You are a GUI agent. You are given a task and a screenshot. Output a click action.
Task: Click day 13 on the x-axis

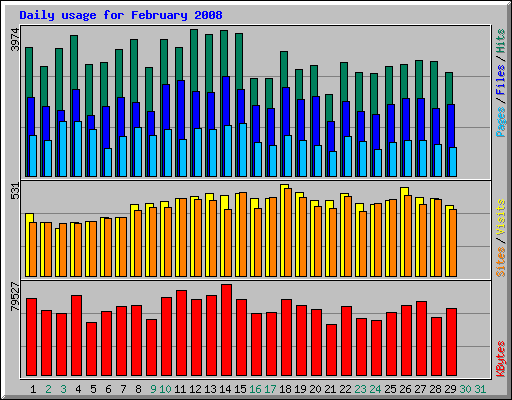point(210,389)
